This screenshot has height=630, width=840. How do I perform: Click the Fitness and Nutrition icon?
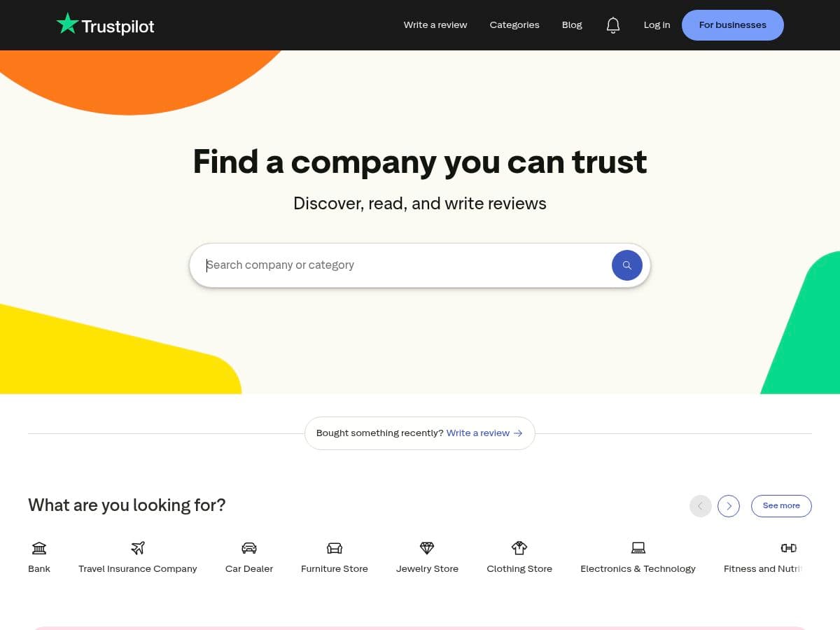[788, 548]
